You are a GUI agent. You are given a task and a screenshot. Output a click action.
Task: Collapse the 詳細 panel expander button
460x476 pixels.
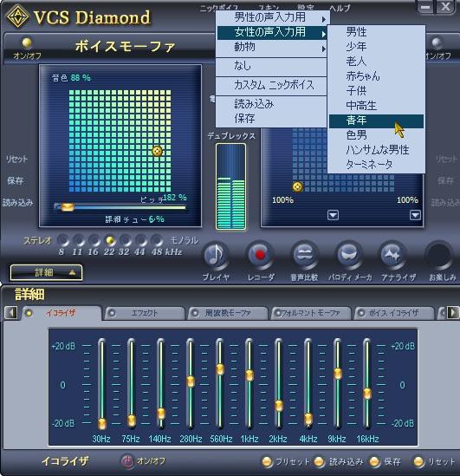tap(46, 272)
